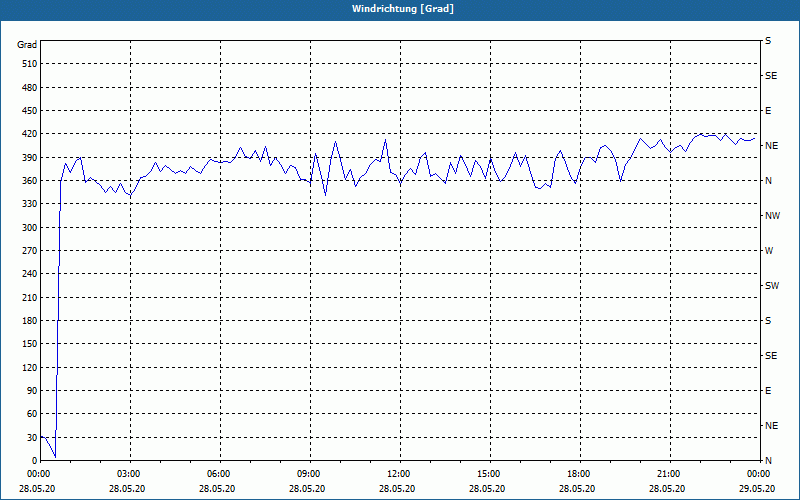Viewport: 800px width, 500px height.
Task: Select the 330 y-axis value
Action: [30, 204]
